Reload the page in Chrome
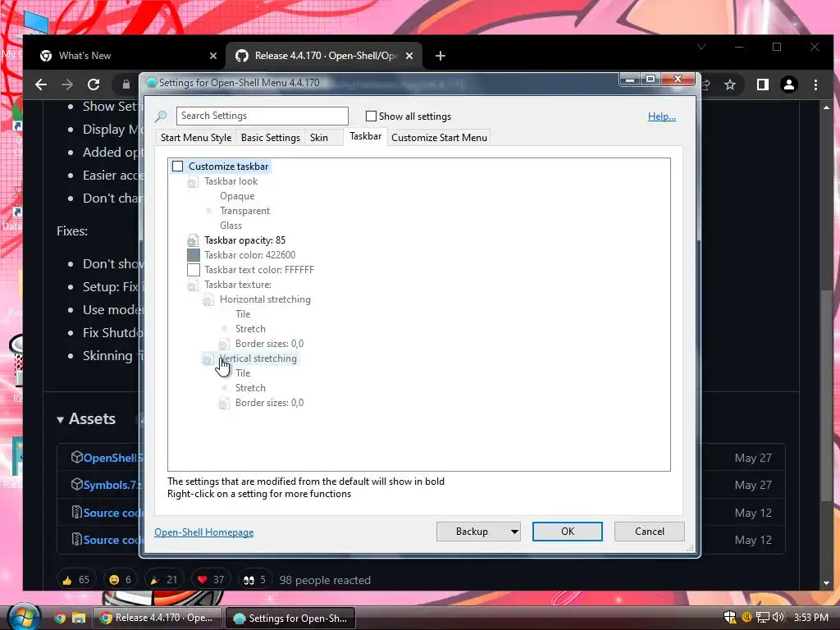The height and width of the screenshot is (630, 840). (94, 84)
